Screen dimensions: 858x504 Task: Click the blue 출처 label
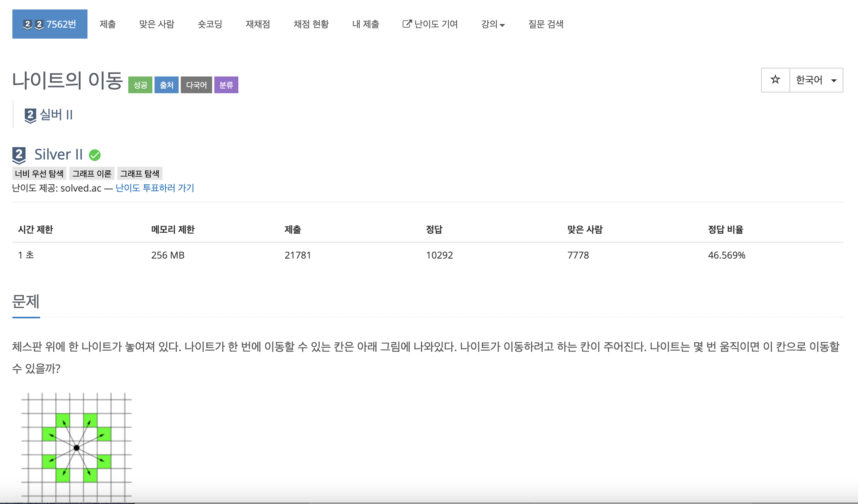coord(167,85)
